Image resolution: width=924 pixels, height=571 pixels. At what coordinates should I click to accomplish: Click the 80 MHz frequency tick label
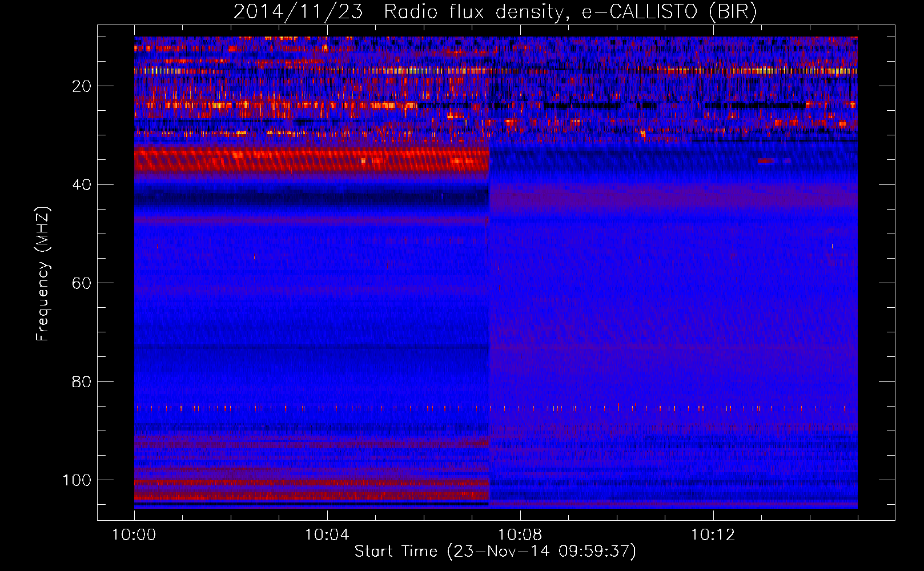coord(82,381)
